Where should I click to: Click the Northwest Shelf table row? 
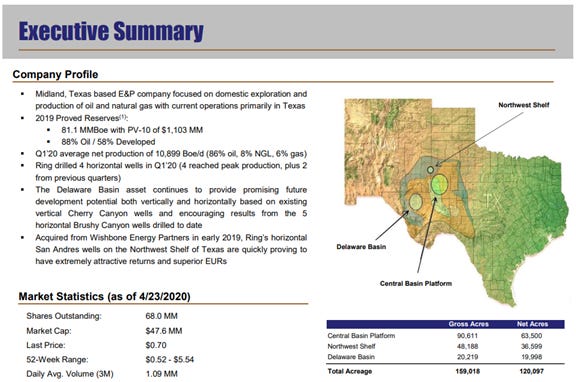point(445,346)
